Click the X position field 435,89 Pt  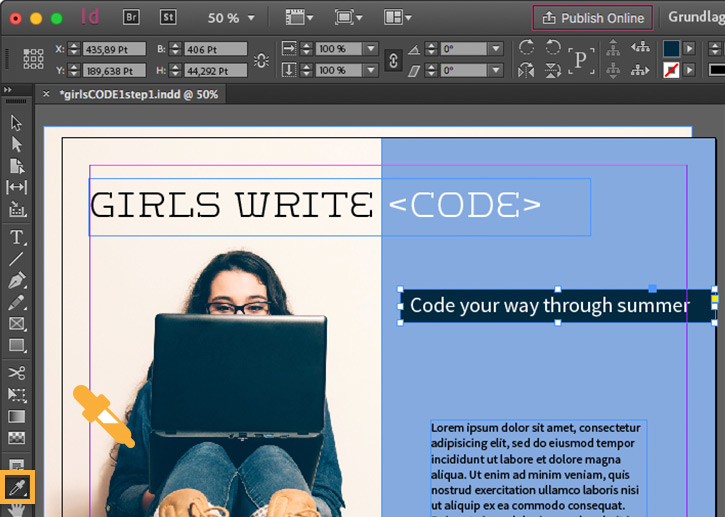(114, 49)
